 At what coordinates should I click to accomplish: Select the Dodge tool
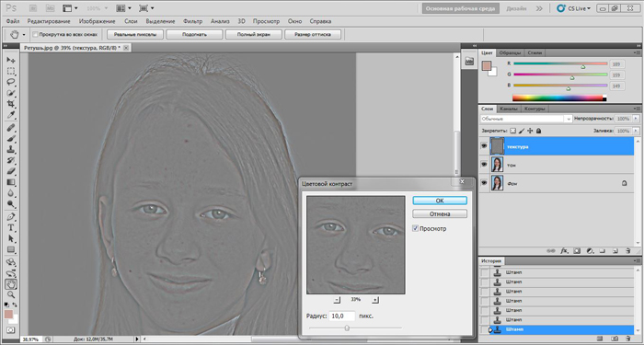[11, 204]
